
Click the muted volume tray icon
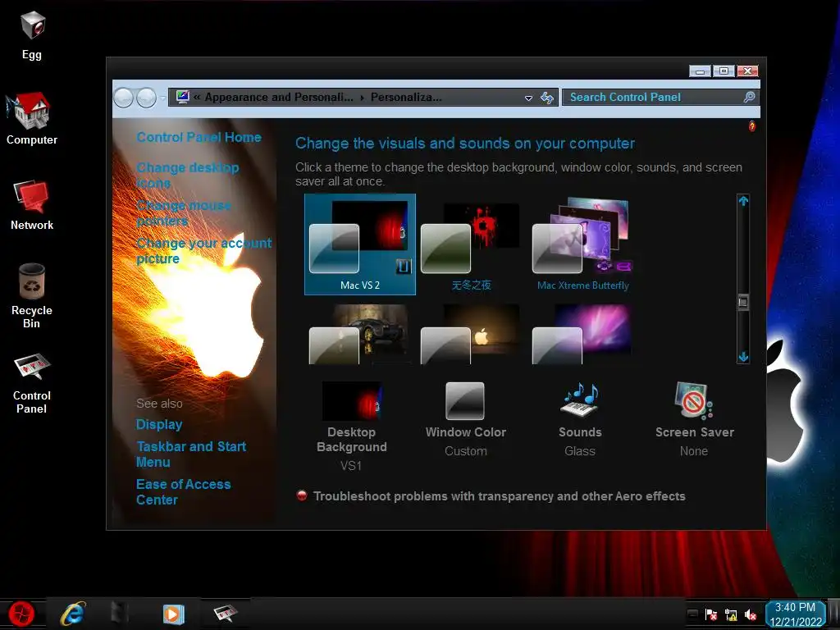751,615
